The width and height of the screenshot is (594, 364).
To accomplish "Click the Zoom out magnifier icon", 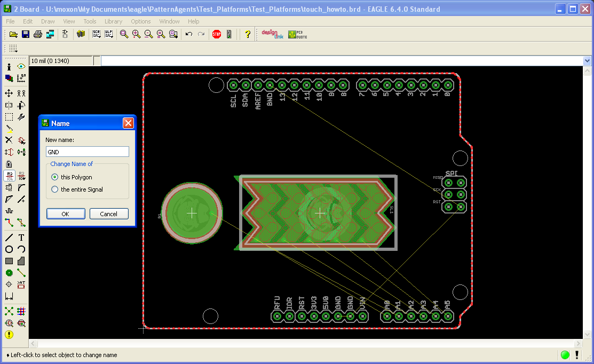I will coord(148,35).
